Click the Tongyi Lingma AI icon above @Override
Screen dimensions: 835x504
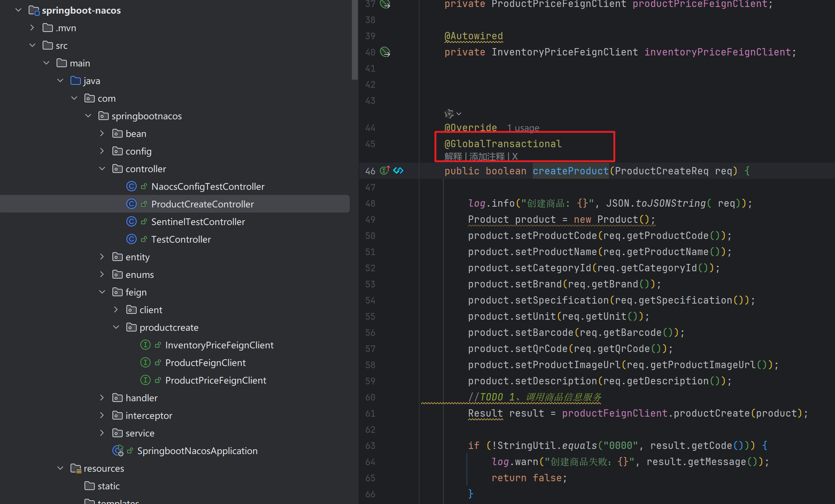(449, 114)
